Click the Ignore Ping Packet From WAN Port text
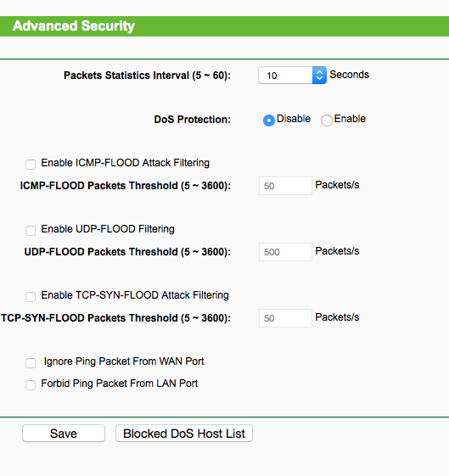Screen dimensions: 449x476 [124, 361]
